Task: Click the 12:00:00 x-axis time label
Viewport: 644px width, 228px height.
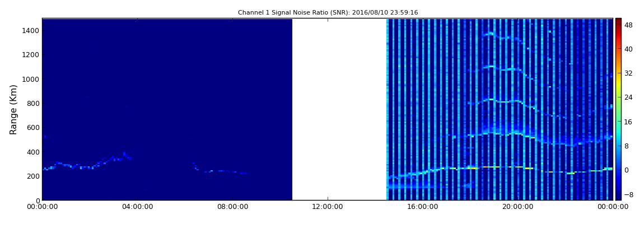Action: pos(328,207)
